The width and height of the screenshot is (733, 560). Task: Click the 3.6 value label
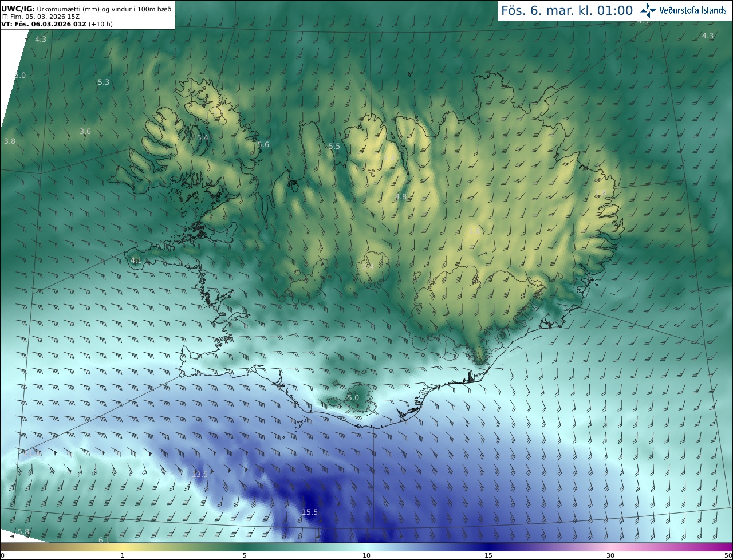[x=85, y=131]
